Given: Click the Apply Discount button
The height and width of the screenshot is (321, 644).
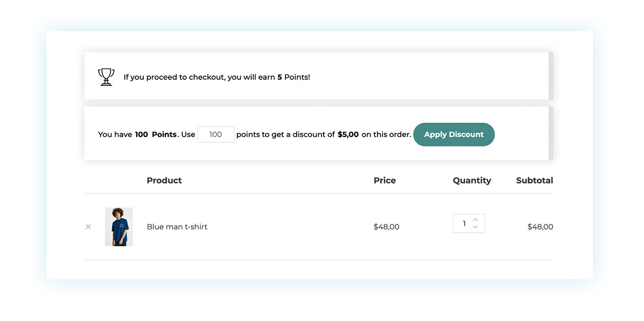Looking at the screenshot, I should tap(454, 134).
